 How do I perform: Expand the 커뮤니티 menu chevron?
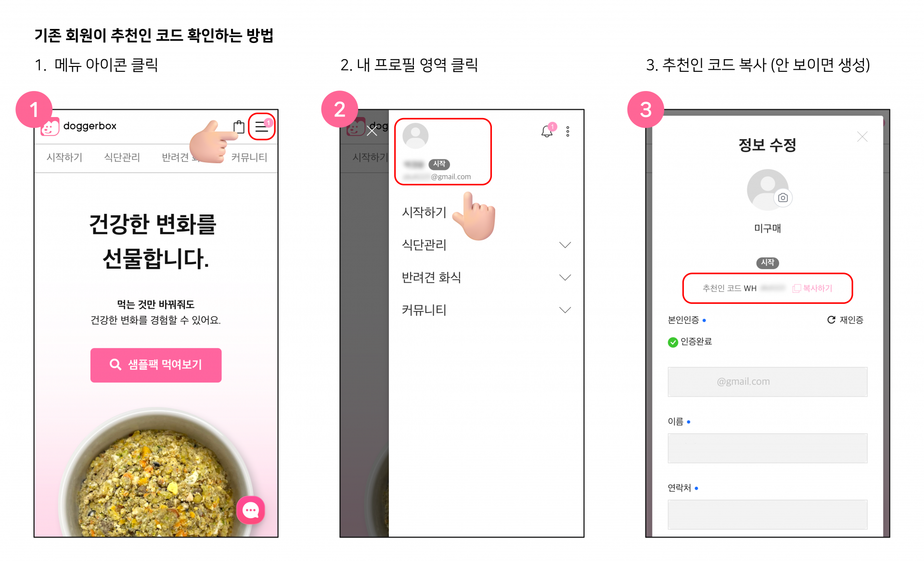tap(565, 310)
